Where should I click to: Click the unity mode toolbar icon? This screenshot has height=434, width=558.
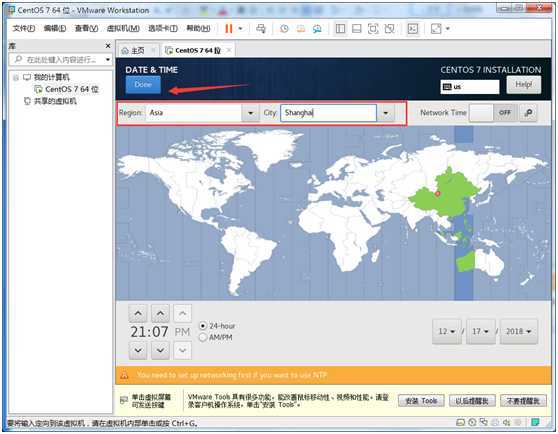pos(389,29)
